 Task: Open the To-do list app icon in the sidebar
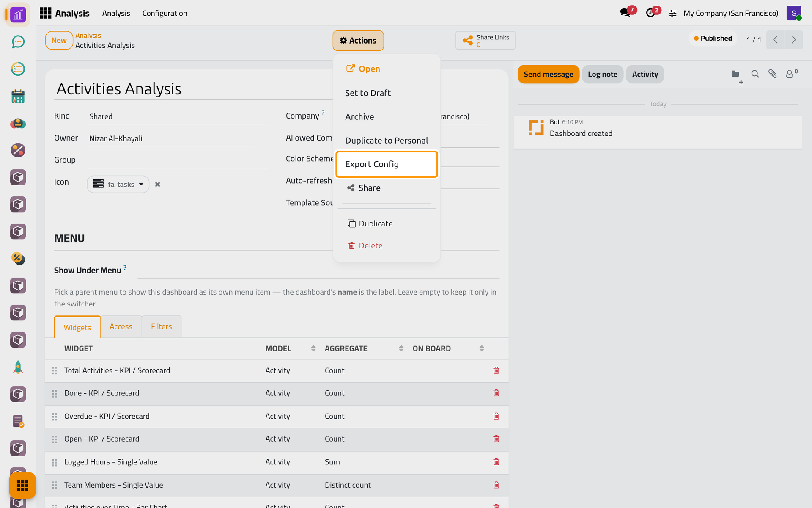(x=18, y=69)
